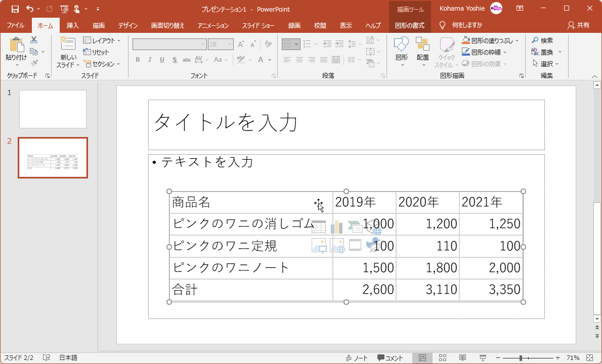This screenshot has width=602, height=364.
Task: Open Shapes (図形) gallery
Action: tap(402, 52)
